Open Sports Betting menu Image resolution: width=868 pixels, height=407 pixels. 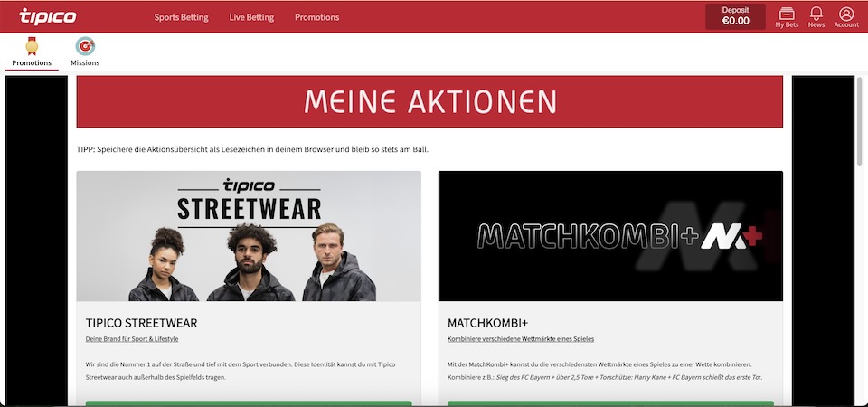click(x=181, y=17)
